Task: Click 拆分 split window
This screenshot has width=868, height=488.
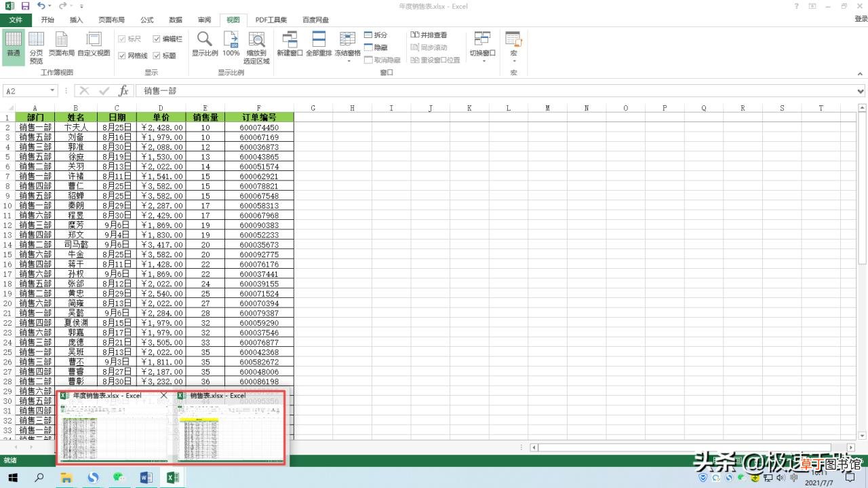Action: click(x=376, y=35)
